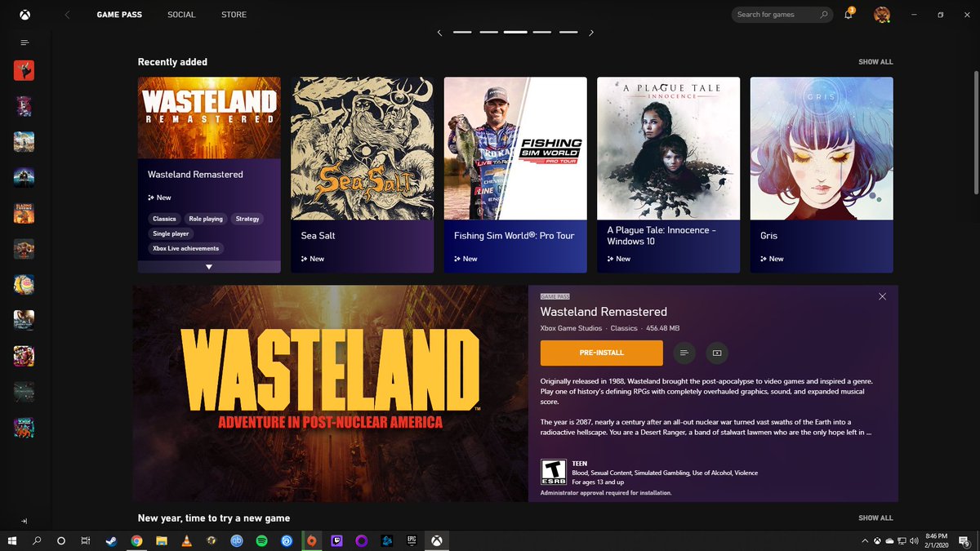The height and width of the screenshot is (551, 980).
Task: Switch to the Game Pass tab
Action: [120, 15]
